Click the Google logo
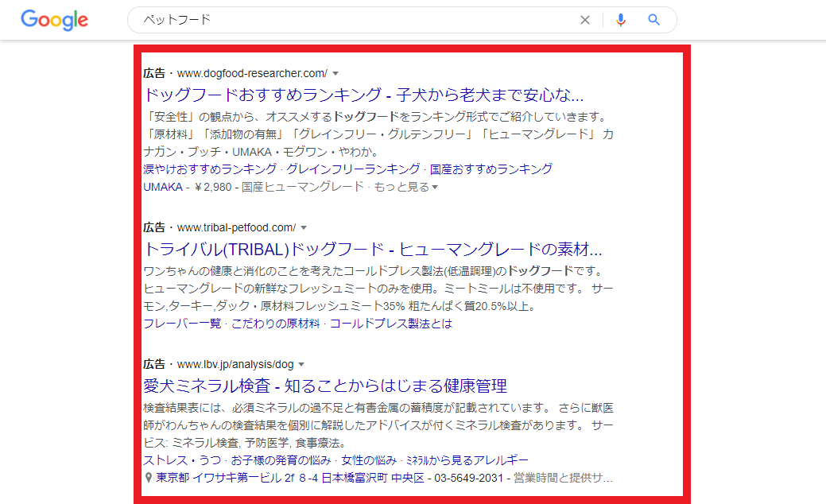Screen dimensions: 826x504 point(54,20)
